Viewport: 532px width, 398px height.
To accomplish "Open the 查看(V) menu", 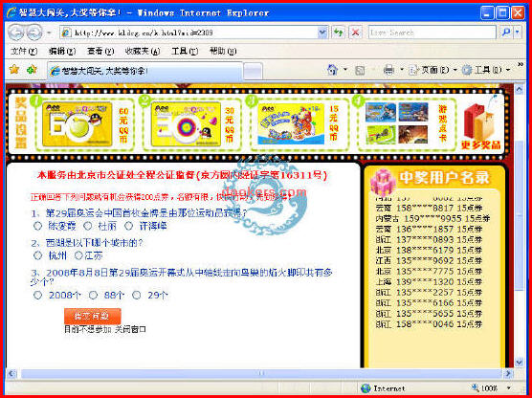I will click(100, 52).
